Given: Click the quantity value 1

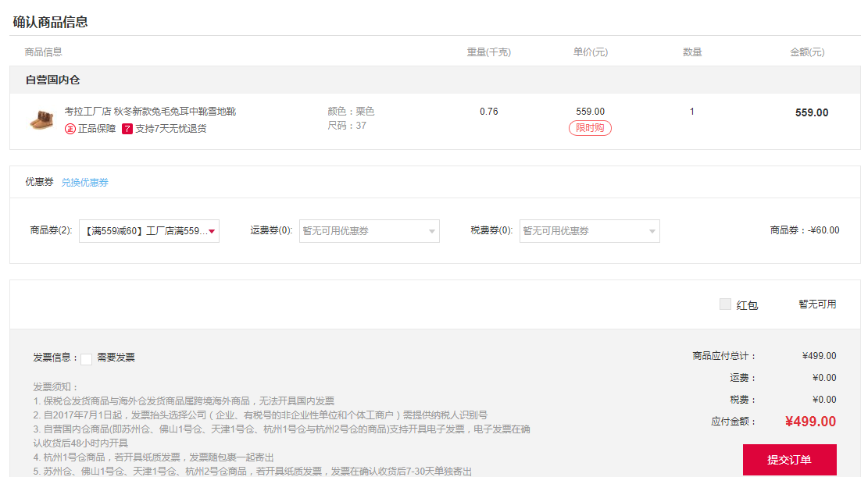Looking at the screenshot, I should [x=692, y=111].
